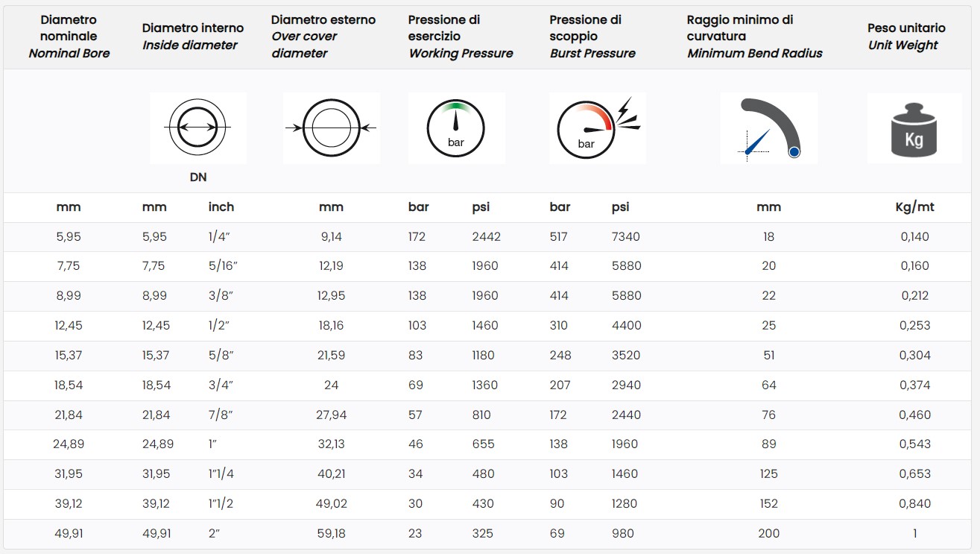Select the 0,840 unit weight cell
Image resolution: width=980 pixels, height=554 pixels.
[914, 503]
